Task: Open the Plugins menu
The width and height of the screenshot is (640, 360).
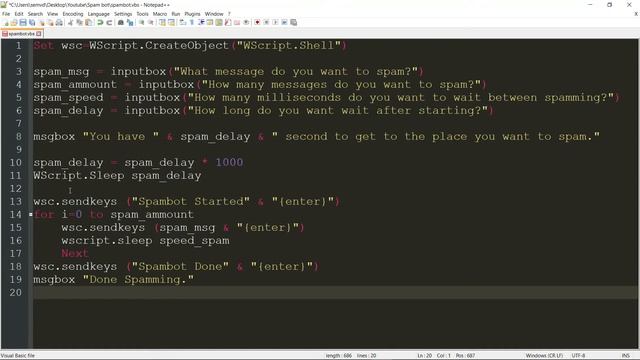Action: [192, 14]
